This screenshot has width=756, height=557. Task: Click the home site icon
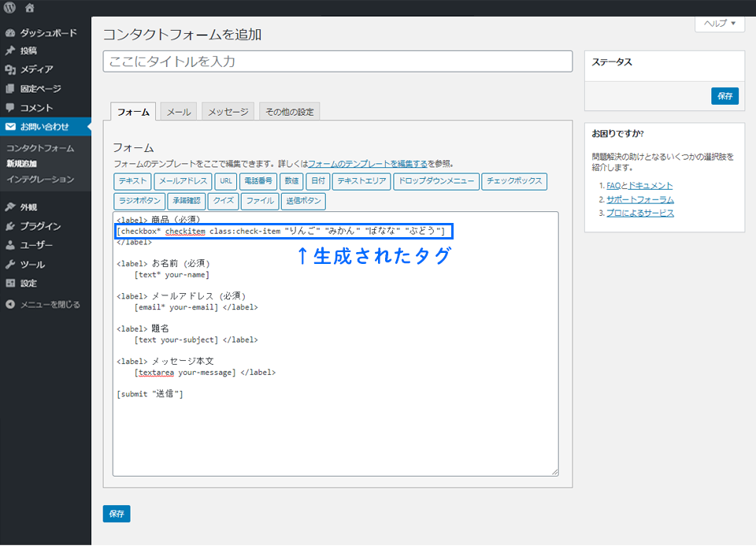[29, 8]
